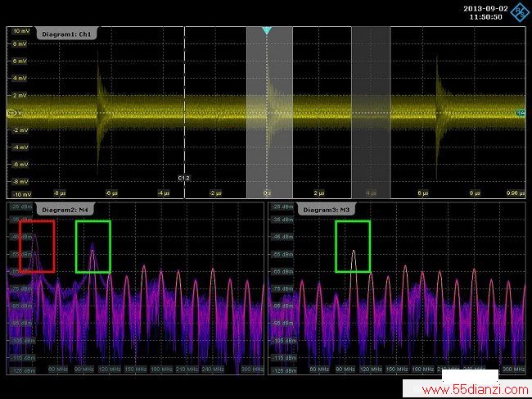Image resolution: width=532 pixels, height=399 pixels.
Task: Click the -75 dBm label in Diagram3
Action: (x=283, y=289)
